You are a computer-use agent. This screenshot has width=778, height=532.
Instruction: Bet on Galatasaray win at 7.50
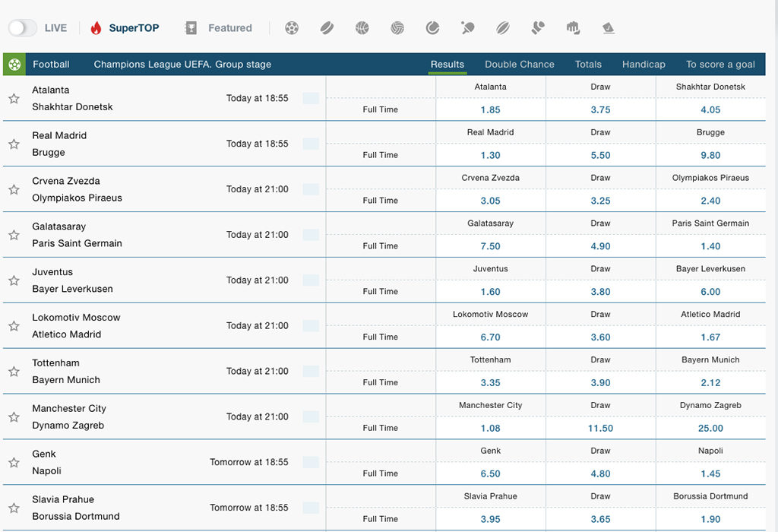[490, 246]
